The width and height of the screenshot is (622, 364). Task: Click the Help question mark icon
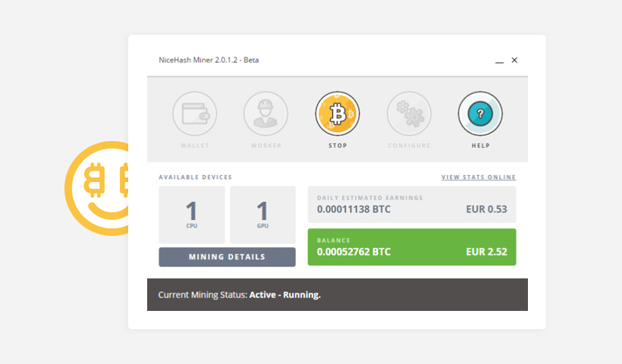point(480,114)
